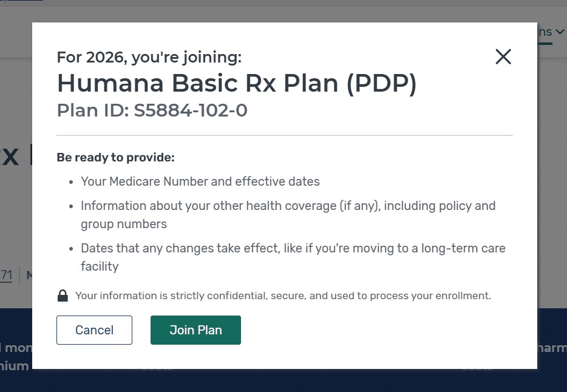This screenshot has height=392, width=567.
Task: Click the Humana Basic Rx Plan (PDP) title
Action: 237,83
